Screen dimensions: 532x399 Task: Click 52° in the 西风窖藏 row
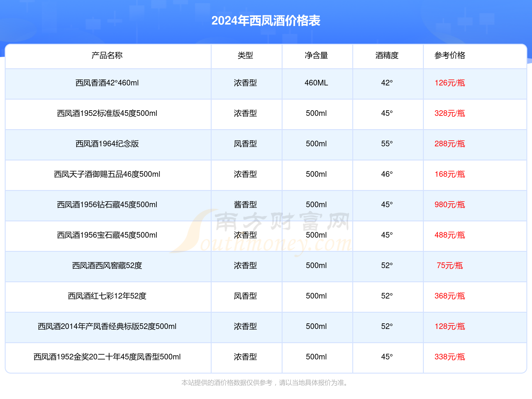(x=387, y=265)
